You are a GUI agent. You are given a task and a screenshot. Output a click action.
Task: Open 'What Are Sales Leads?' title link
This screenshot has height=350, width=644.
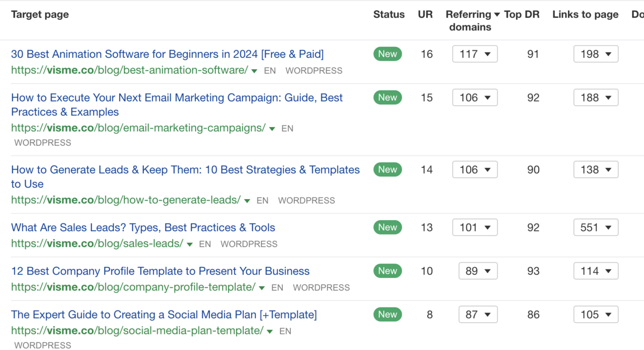point(143,228)
